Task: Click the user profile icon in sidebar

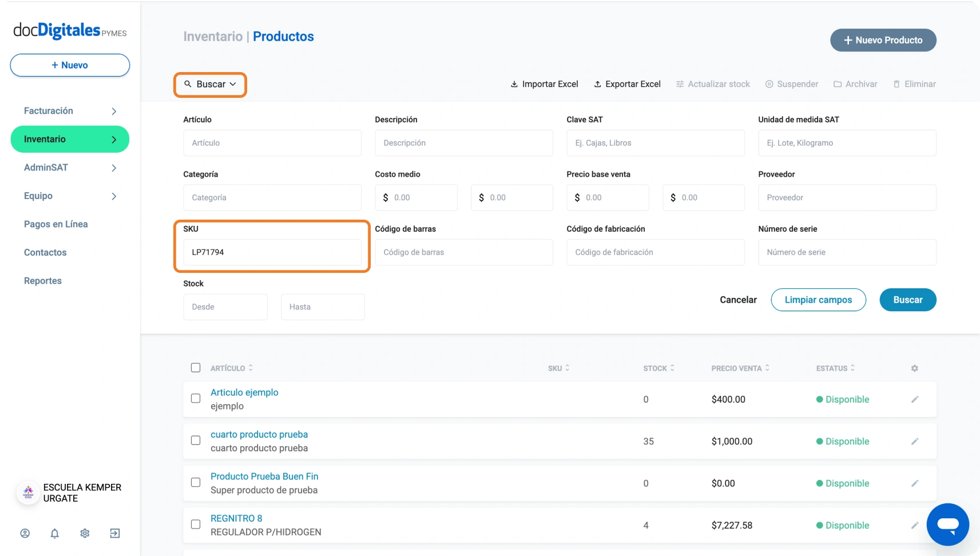Action: (25, 533)
